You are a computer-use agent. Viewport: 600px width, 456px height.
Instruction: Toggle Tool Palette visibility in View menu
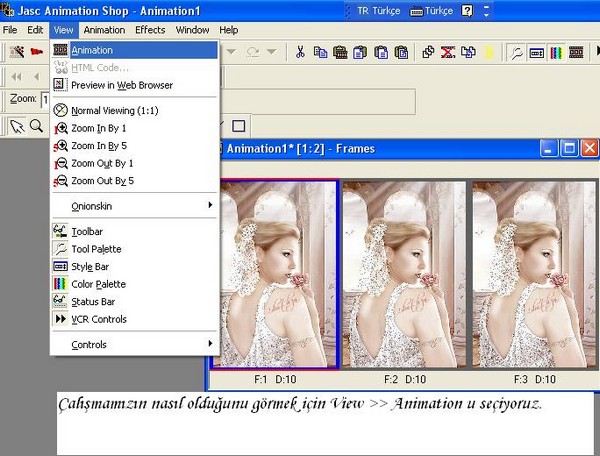(96, 249)
